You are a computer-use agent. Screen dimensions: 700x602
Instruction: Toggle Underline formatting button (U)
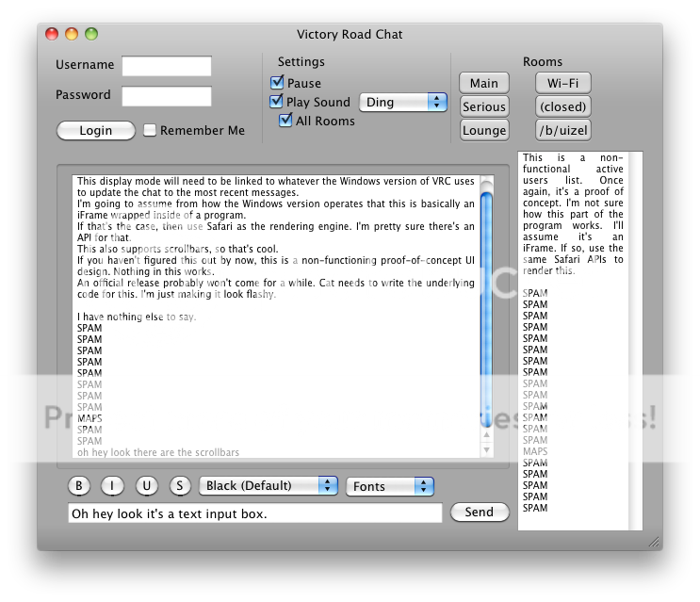tap(146, 486)
